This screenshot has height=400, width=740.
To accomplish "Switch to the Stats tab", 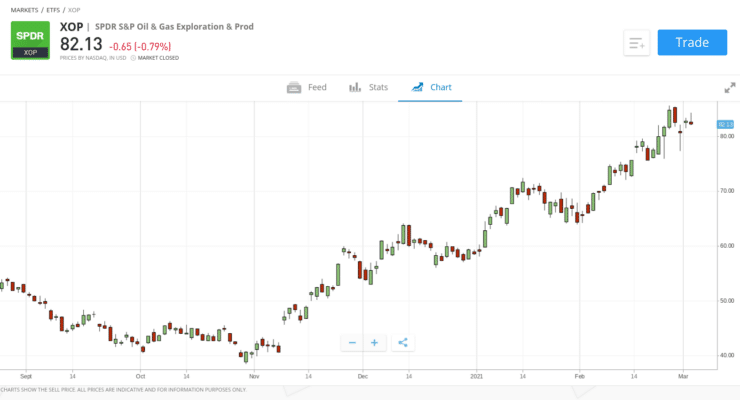I will tap(368, 87).
